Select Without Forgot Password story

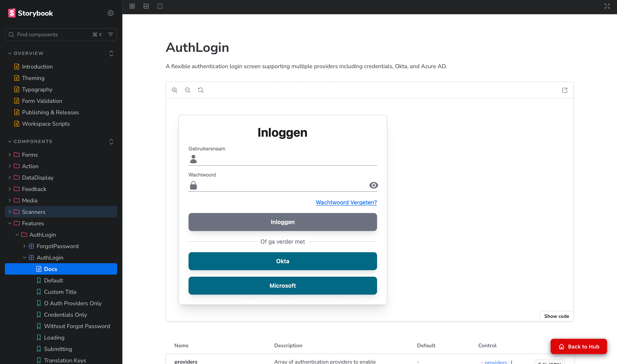click(61, 326)
